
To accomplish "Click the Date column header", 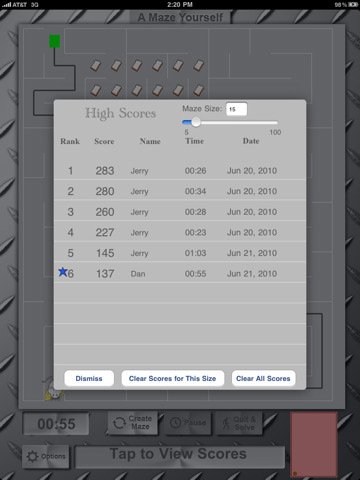I will click(251, 141).
